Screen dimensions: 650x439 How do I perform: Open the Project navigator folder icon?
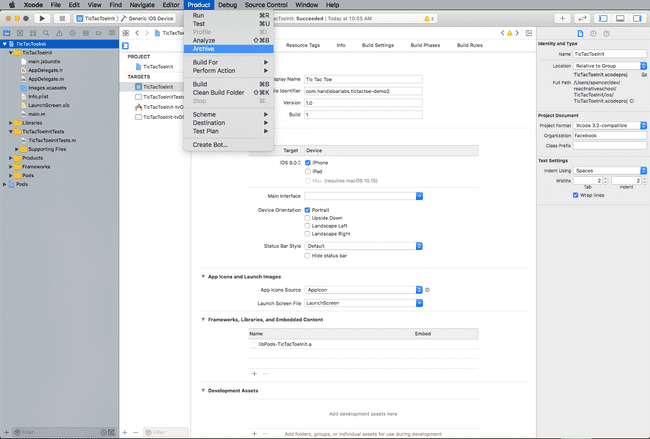7,33
